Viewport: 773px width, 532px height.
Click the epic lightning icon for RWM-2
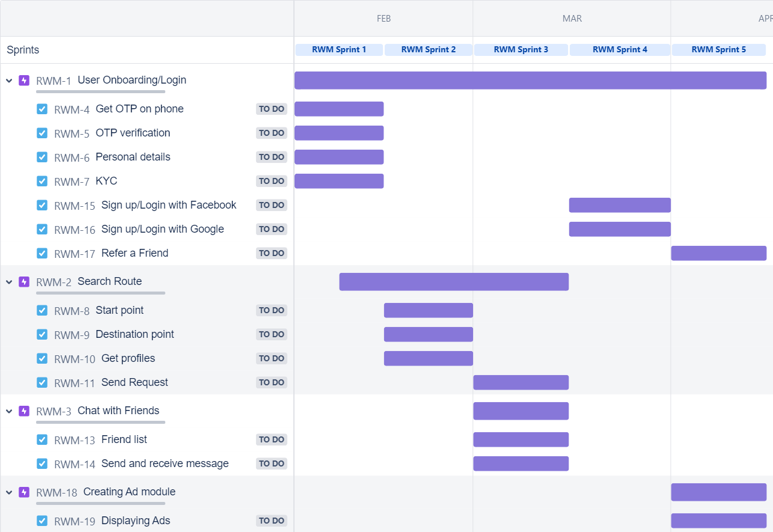[24, 281]
